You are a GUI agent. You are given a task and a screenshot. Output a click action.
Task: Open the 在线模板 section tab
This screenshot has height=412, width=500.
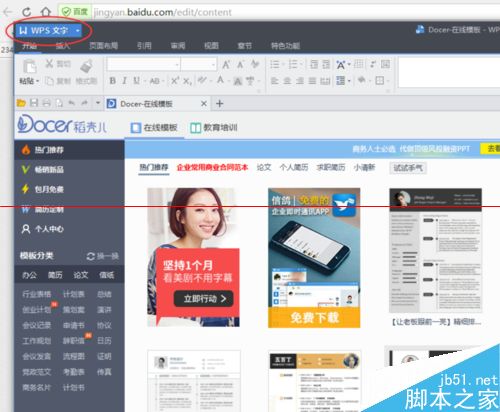(x=154, y=128)
